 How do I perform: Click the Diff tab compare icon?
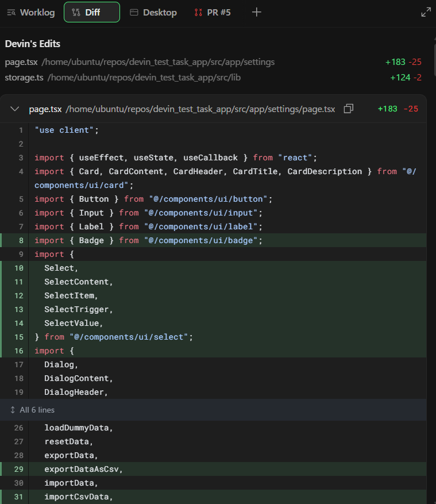76,12
